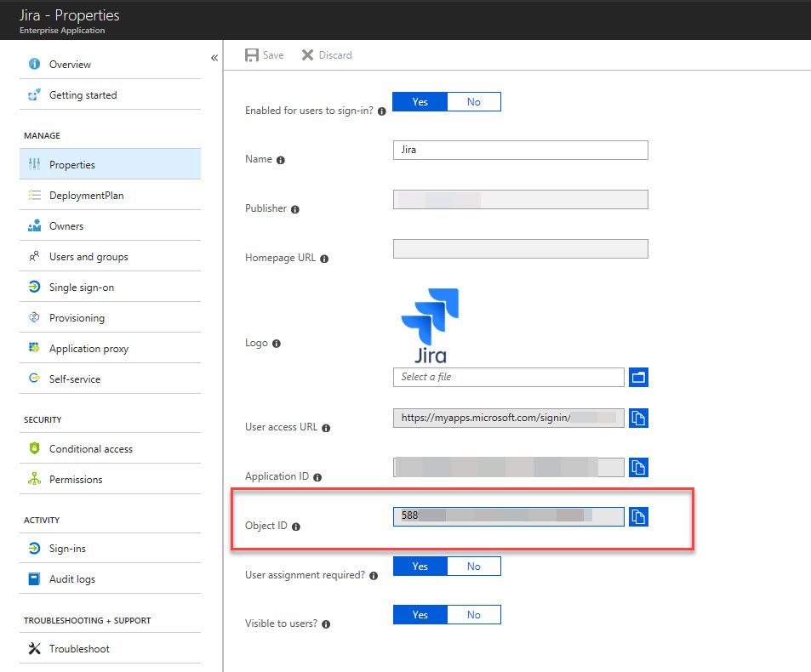Click info icon next to Visible to users

(326, 624)
